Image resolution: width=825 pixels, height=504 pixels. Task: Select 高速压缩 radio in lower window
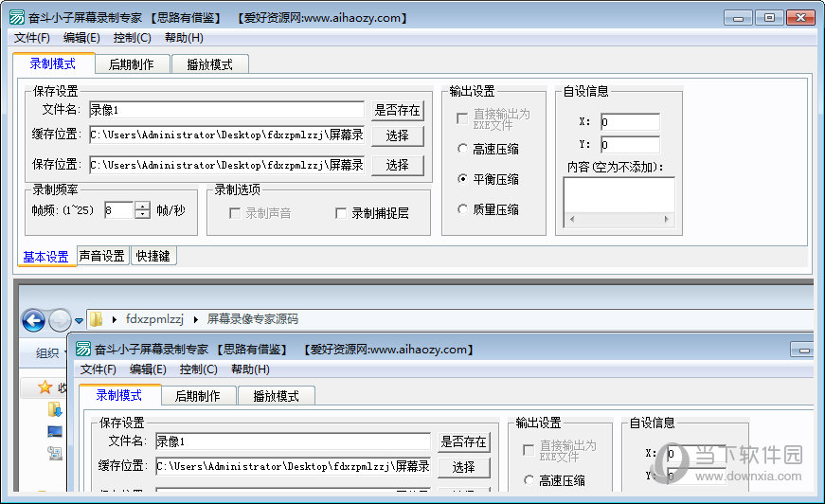click(529, 480)
